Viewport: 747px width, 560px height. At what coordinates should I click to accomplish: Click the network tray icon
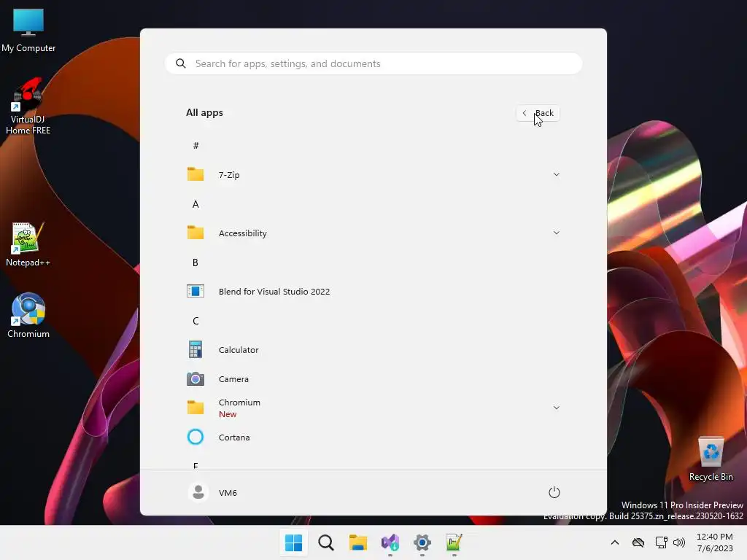click(x=661, y=542)
